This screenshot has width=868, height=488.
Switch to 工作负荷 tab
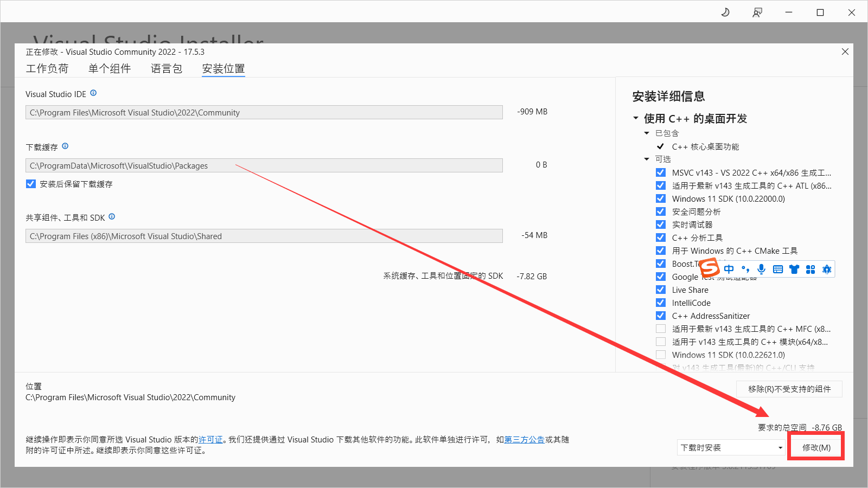tap(47, 68)
